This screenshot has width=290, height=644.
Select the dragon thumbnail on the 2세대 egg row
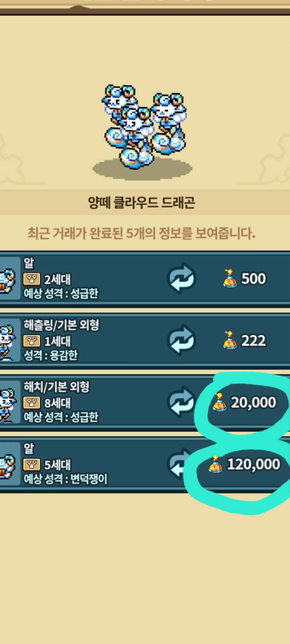tap(9, 278)
